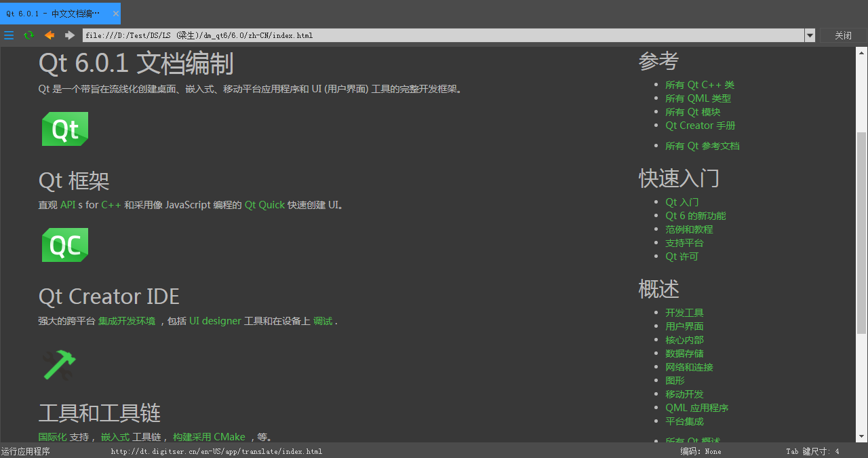Click the 概述 heading

658,288
